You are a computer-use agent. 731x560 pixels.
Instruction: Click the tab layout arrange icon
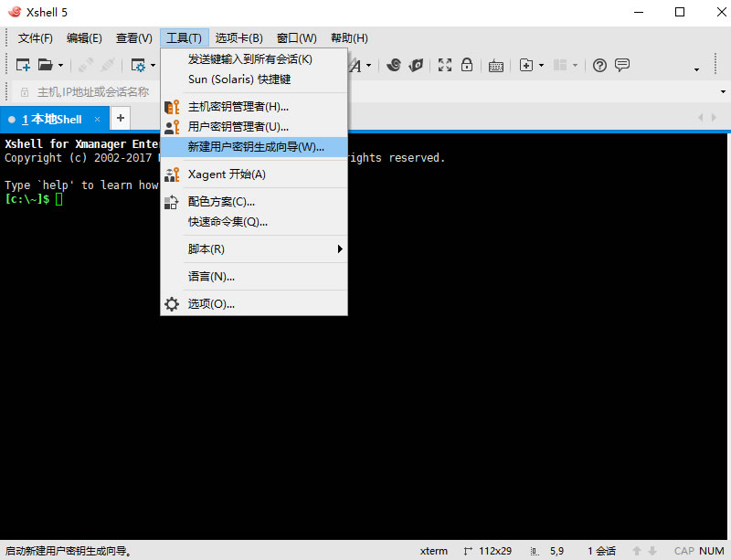560,65
